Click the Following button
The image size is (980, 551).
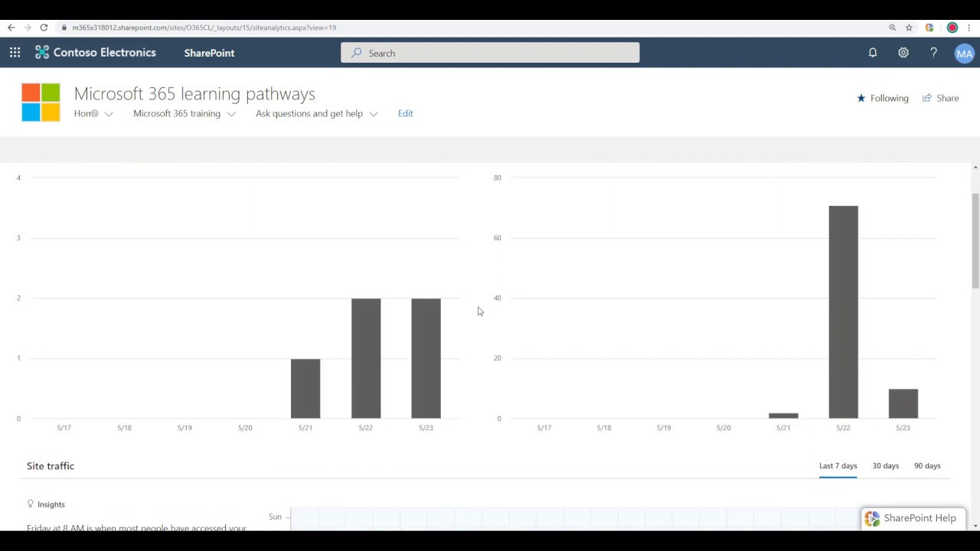(x=883, y=98)
